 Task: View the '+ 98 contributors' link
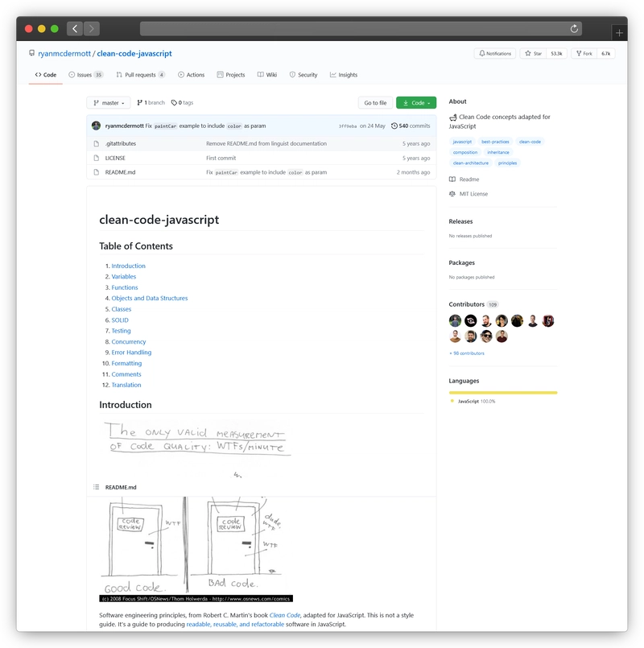pyautogui.click(x=467, y=353)
